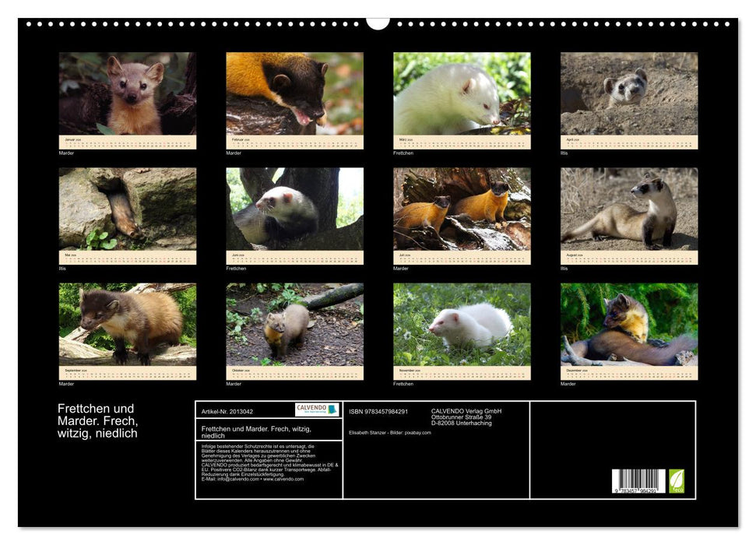
Task: Click the ISBN 9783457984291 label
Action: [x=378, y=411]
